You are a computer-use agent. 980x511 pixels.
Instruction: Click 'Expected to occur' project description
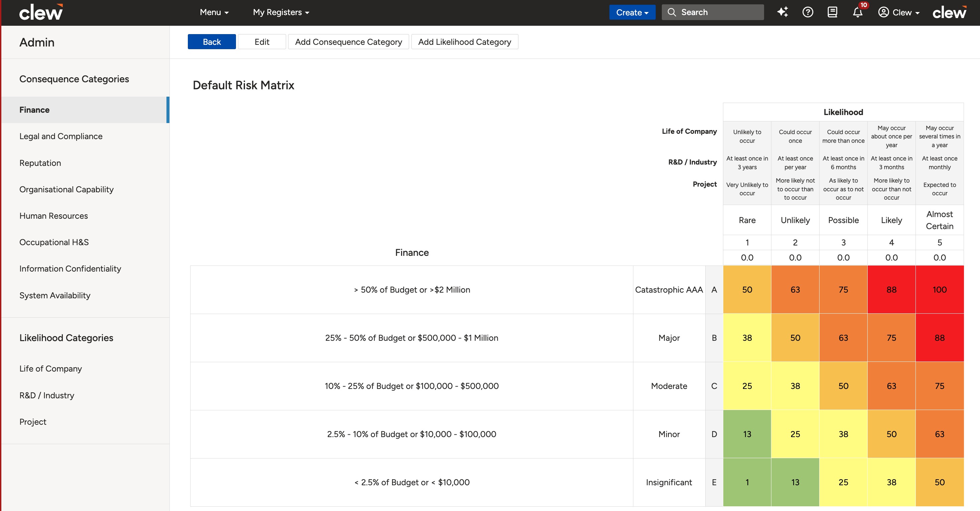click(x=939, y=189)
